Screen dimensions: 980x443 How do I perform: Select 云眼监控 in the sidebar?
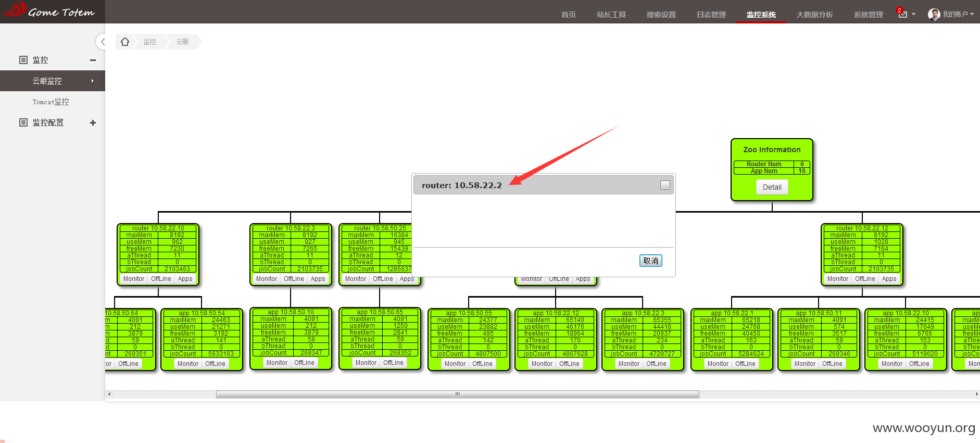tap(53, 81)
